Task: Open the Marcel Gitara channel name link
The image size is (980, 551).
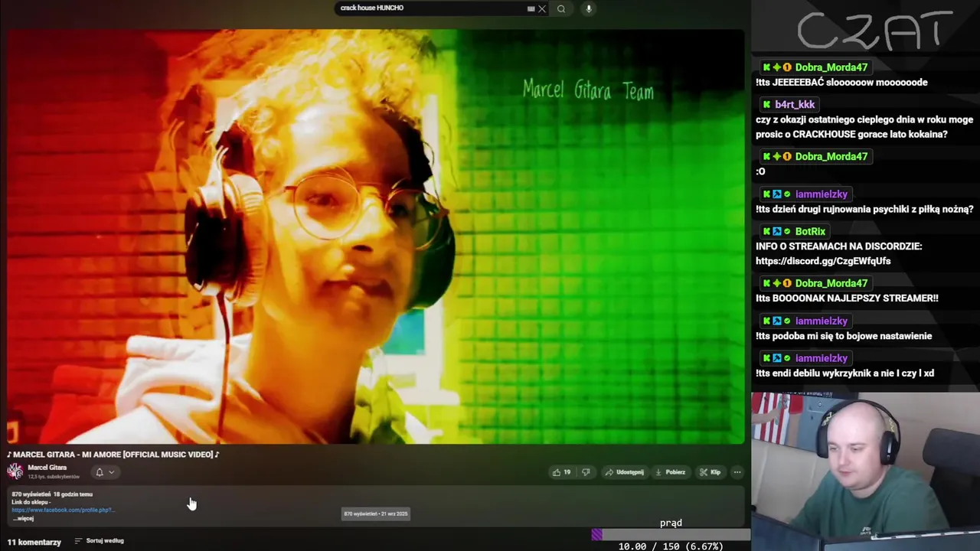Action: [x=47, y=468]
